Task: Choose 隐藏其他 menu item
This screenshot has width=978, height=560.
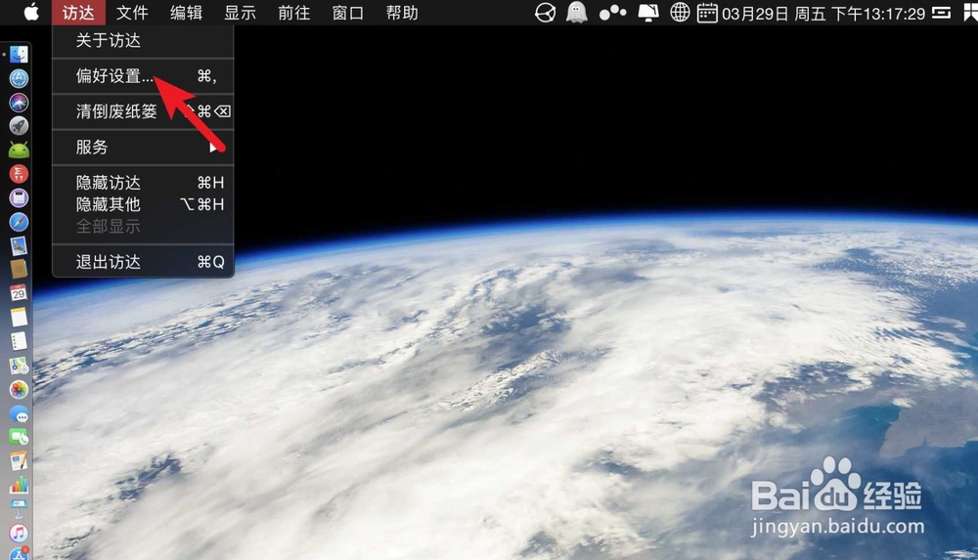Action: pyautogui.click(x=143, y=204)
